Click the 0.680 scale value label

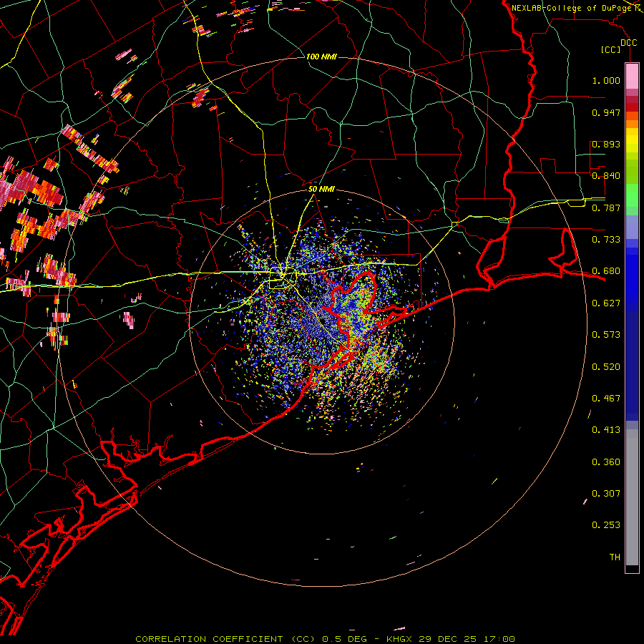click(x=606, y=271)
